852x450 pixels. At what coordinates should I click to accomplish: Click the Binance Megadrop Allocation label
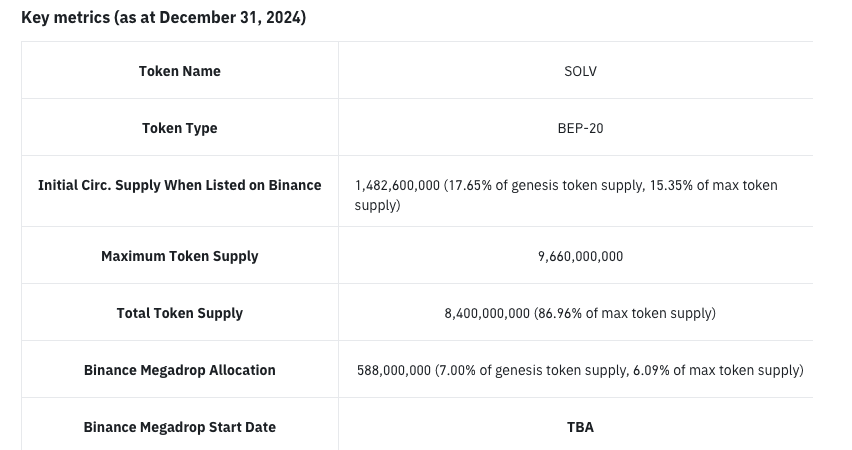[180, 370]
